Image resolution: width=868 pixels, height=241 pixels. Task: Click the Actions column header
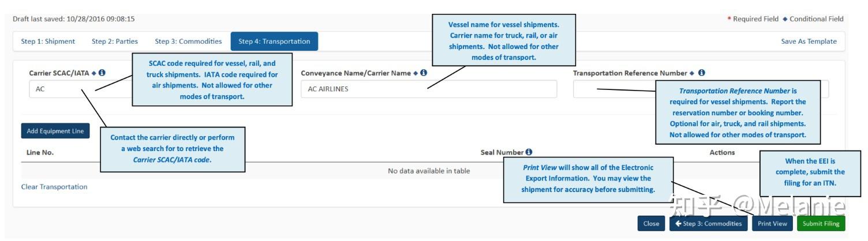tap(722, 153)
